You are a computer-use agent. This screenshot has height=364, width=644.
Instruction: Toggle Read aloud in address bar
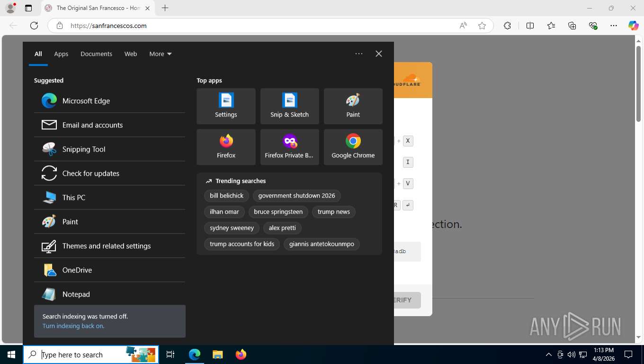click(x=463, y=26)
